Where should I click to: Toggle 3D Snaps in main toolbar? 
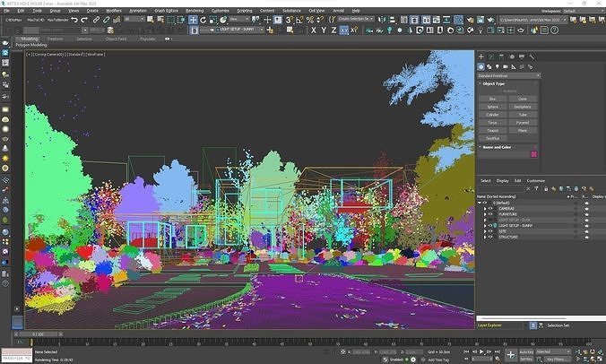coord(290,20)
